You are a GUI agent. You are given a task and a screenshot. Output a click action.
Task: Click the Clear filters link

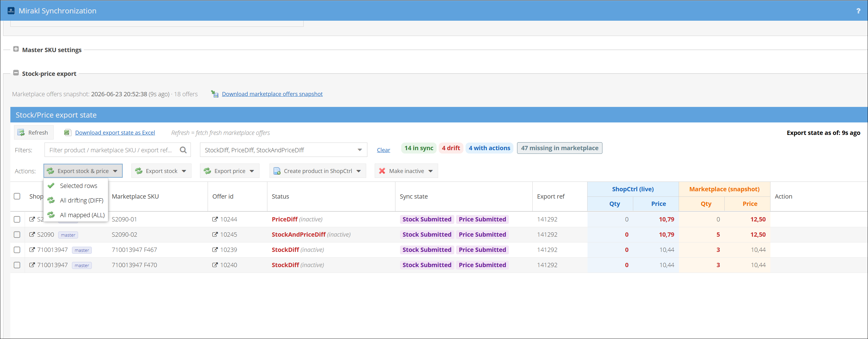(x=384, y=150)
